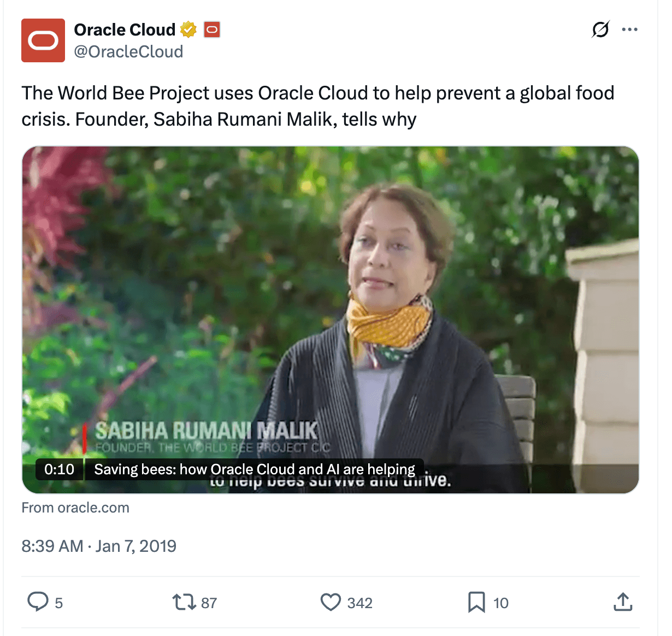672x636 pixels.
Task: Reply using the speech bubble icon
Action: (38, 602)
